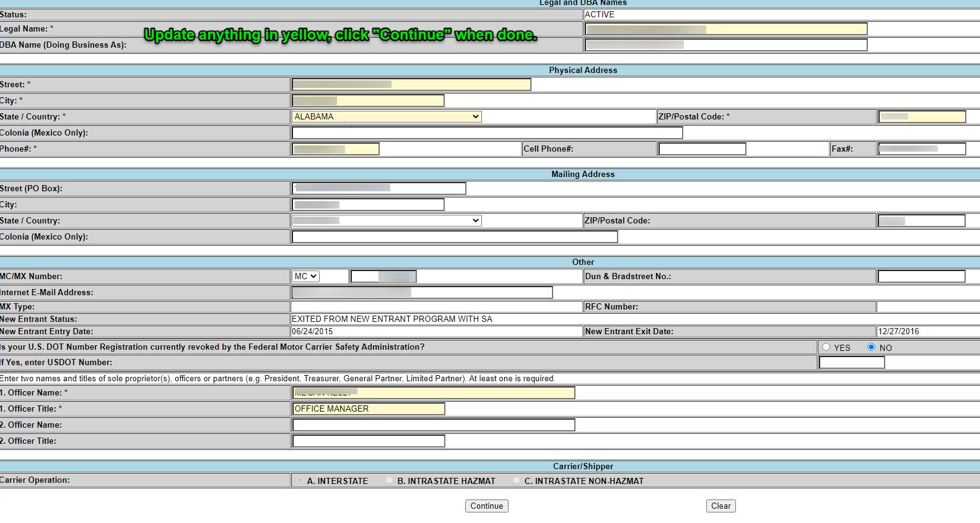Open Physical Address state dropdown showing ALABAMA
The height and width of the screenshot is (523, 980).
click(x=387, y=116)
